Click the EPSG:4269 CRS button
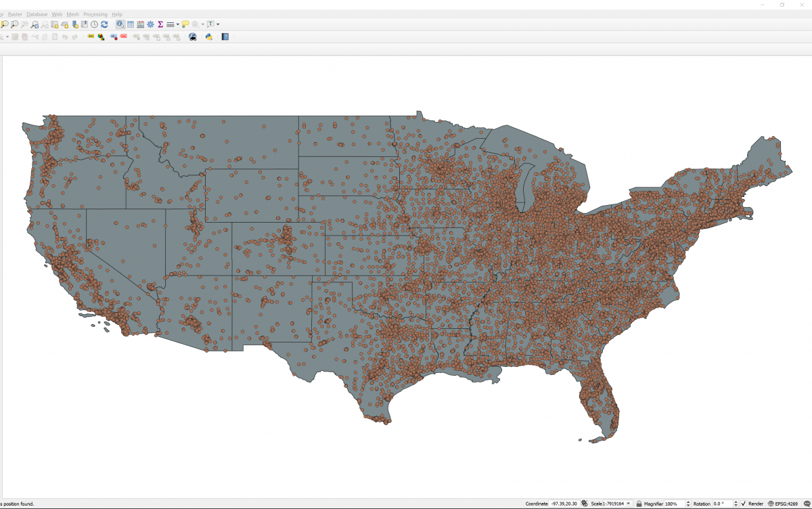The image size is (812, 509). tap(787, 504)
